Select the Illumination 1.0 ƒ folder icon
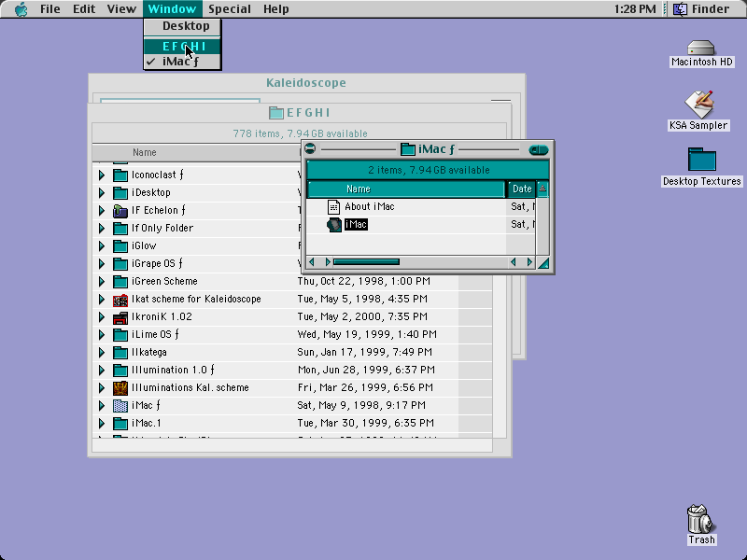747x560 pixels. coord(120,370)
